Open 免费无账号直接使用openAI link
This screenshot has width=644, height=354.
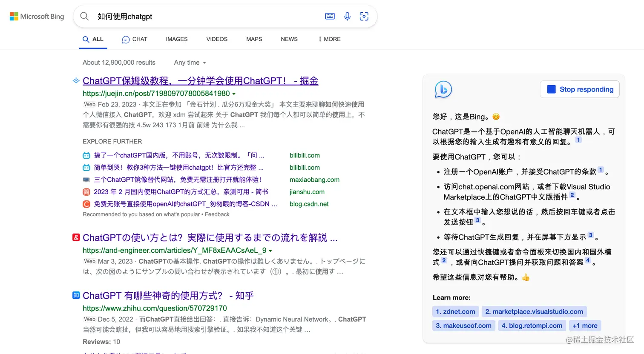[x=186, y=204]
